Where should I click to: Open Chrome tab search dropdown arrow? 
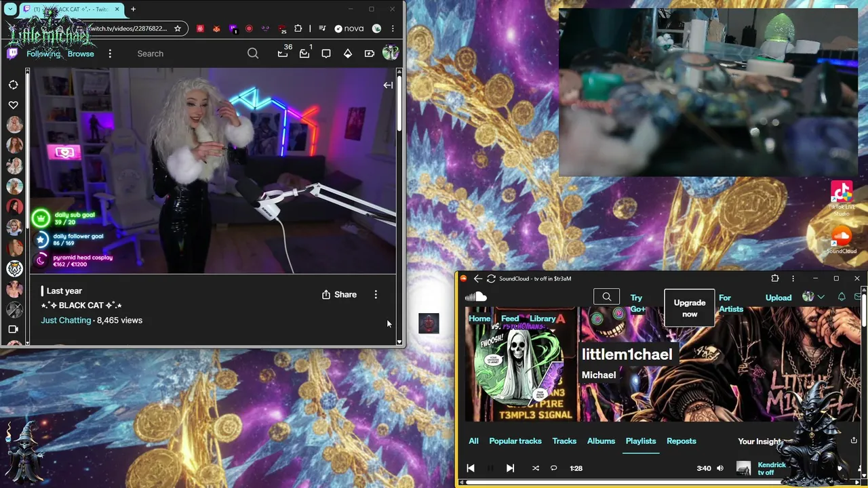10,9
